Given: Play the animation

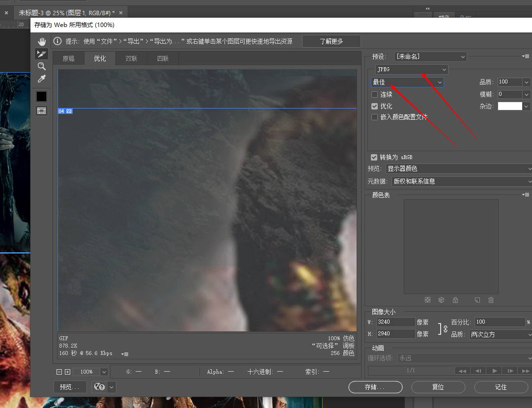Looking at the screenshot, I should point(494,371).
